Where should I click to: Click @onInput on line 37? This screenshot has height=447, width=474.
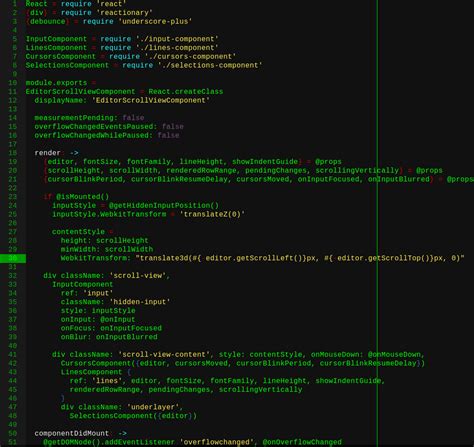(118, 319)
